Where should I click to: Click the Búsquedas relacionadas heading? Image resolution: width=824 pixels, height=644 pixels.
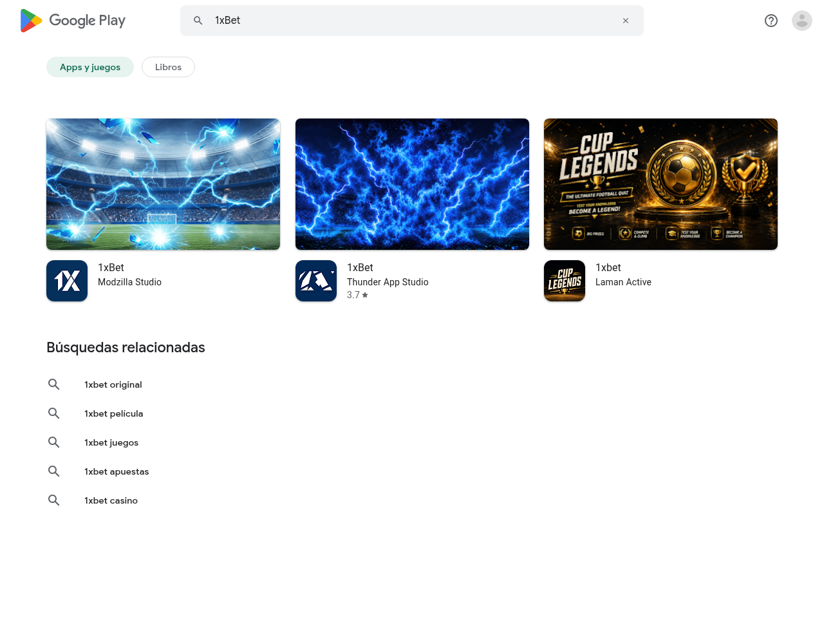(126, 348)
